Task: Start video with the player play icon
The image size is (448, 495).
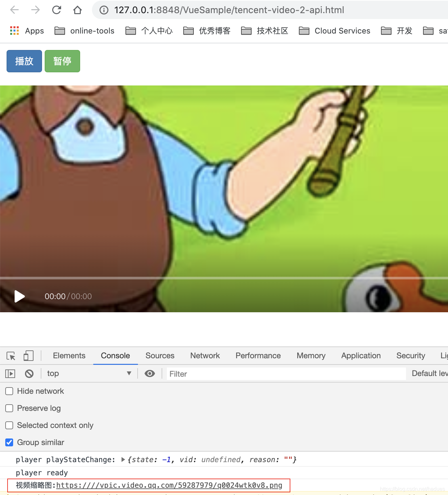Action: click(x=19, y=296)
